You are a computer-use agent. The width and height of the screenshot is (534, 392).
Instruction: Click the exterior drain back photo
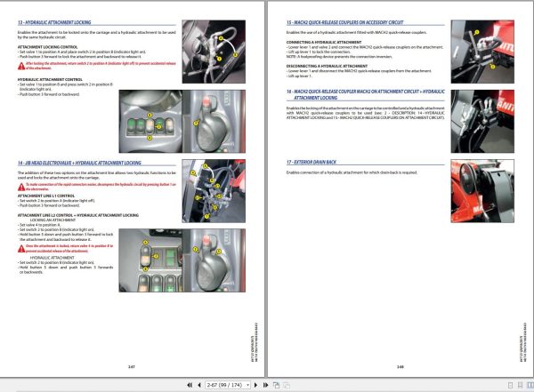point(482,191)
